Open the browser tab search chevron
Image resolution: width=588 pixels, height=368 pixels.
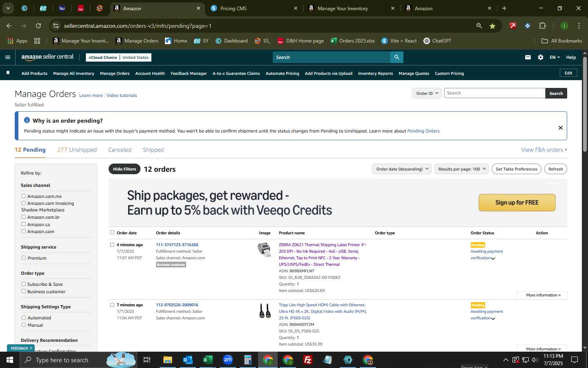pos(8,8)
